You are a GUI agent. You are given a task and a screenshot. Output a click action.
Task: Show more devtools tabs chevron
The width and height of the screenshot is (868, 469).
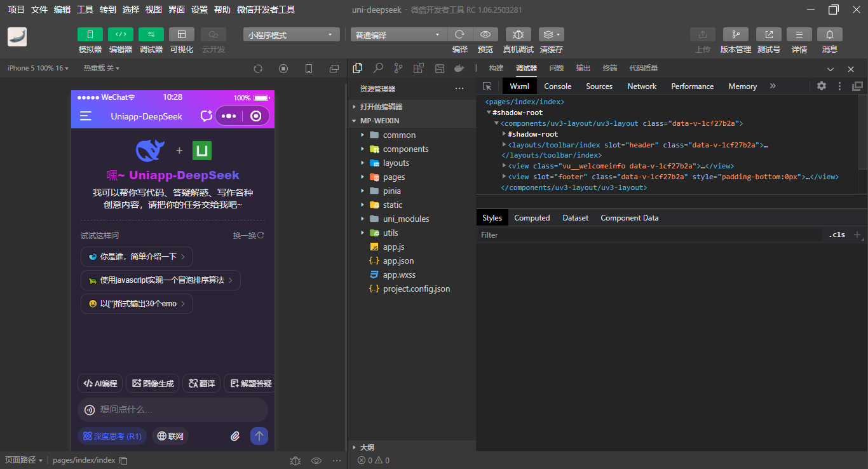[773, 86]
